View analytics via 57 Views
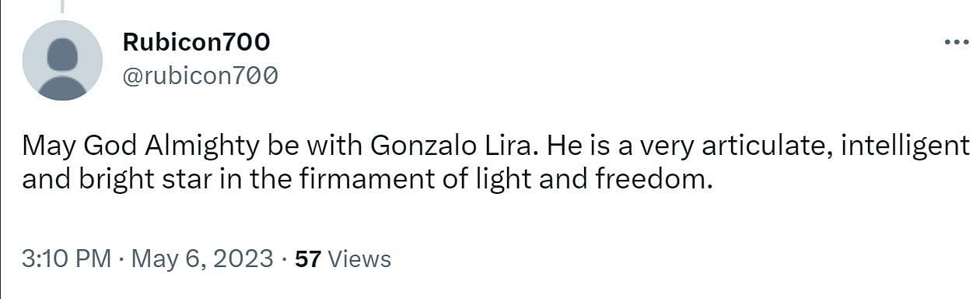 (343, 259)
